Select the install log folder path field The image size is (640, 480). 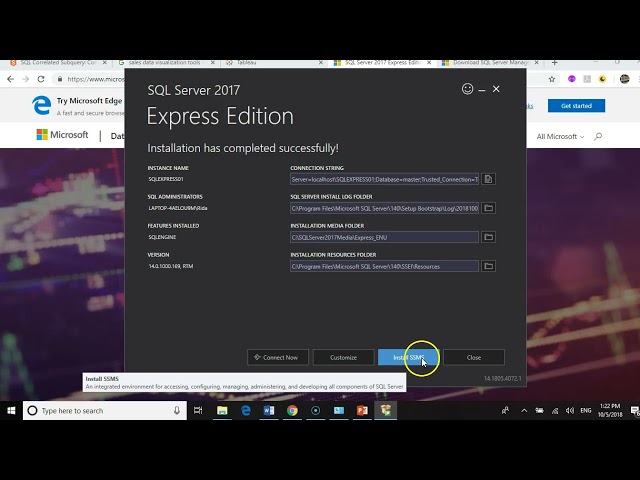[384, 208]
